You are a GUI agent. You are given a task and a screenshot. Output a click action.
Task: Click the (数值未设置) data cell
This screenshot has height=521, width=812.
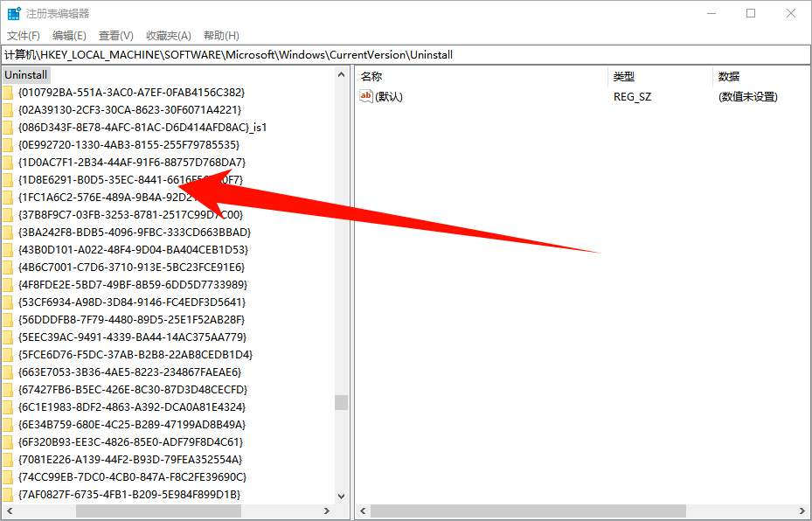tap(748, 97)
